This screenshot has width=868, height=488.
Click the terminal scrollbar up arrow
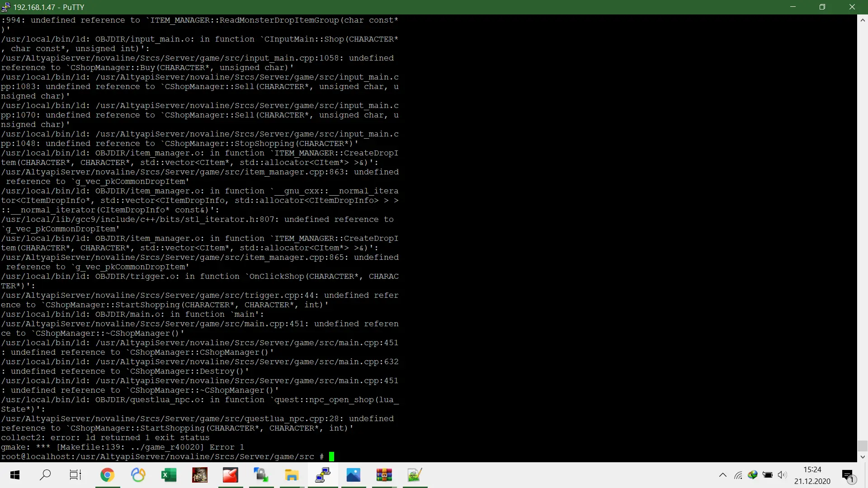coord(863,20)
